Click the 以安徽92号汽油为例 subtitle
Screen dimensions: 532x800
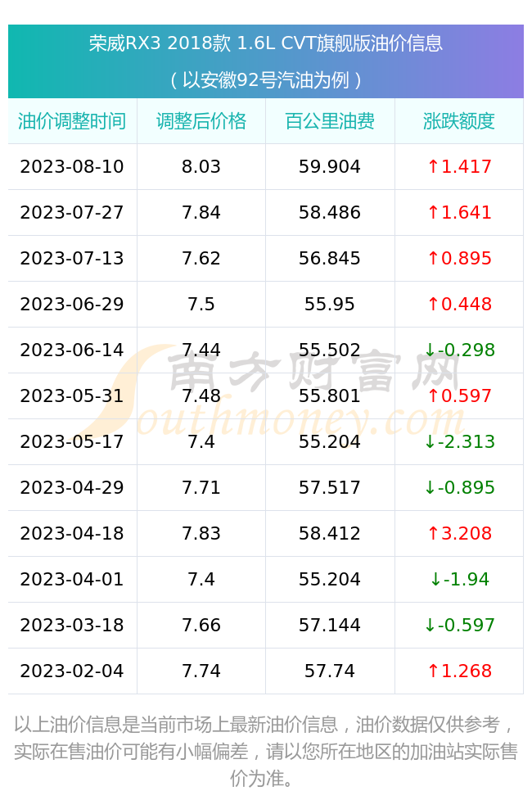[x=266, y=80]
